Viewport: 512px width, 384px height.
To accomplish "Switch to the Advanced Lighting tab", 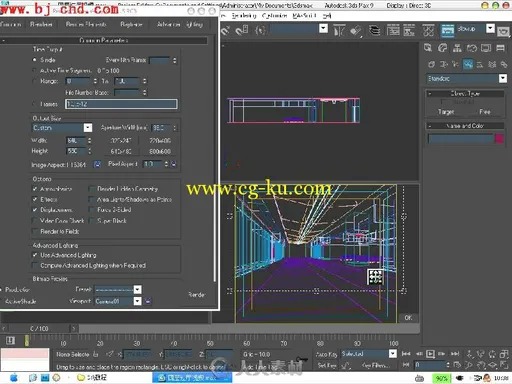I will [x=180, y=24].
